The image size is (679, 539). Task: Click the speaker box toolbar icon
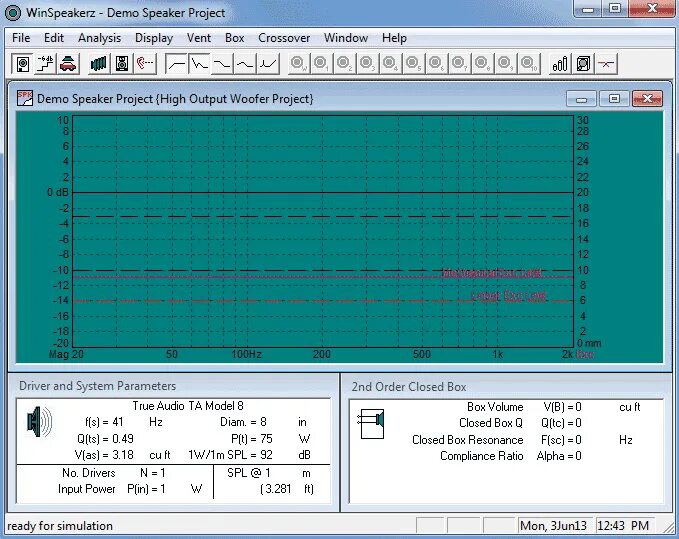pyautogui.click(x=23, y=64)
